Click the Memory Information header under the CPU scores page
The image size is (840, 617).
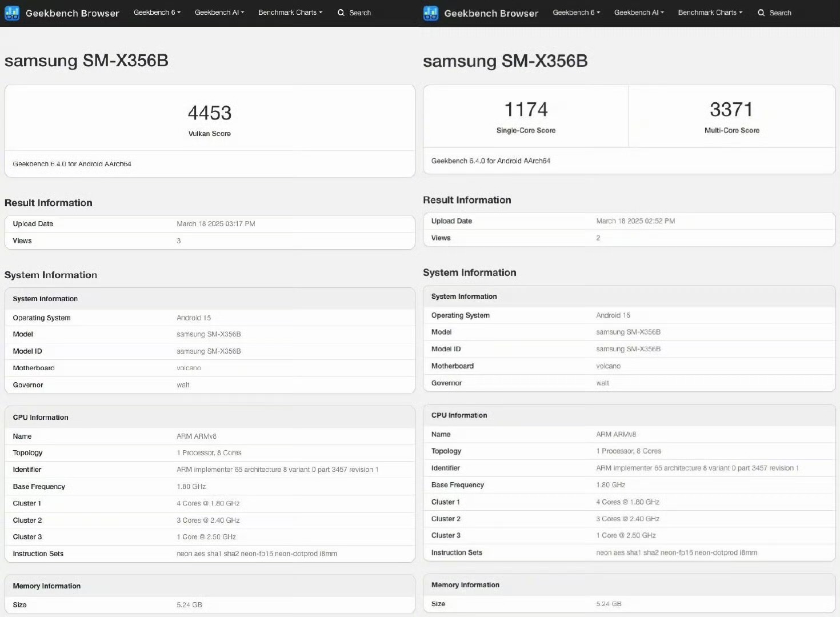coord(465,585)
